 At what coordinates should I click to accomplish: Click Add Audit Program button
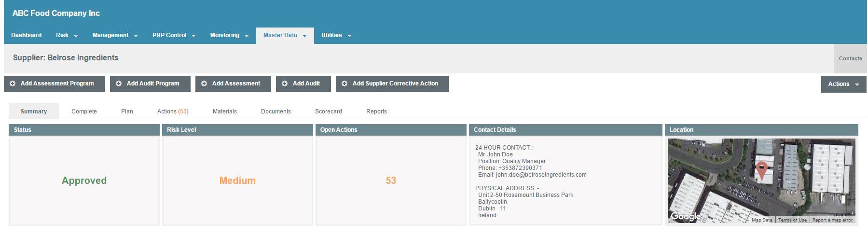point(150,84)
